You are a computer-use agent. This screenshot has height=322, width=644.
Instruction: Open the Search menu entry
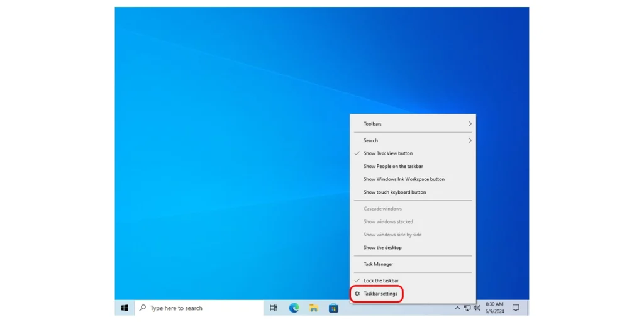(413, 140)
